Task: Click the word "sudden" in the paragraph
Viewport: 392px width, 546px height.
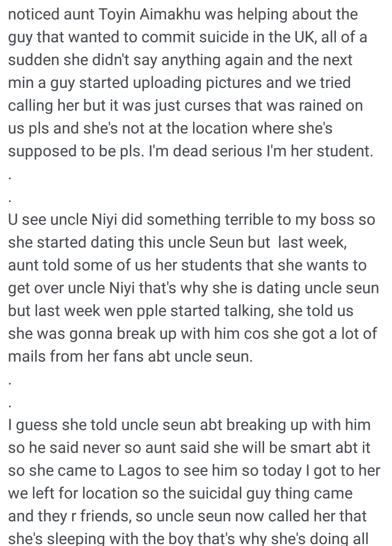Action: click(33, 60)
